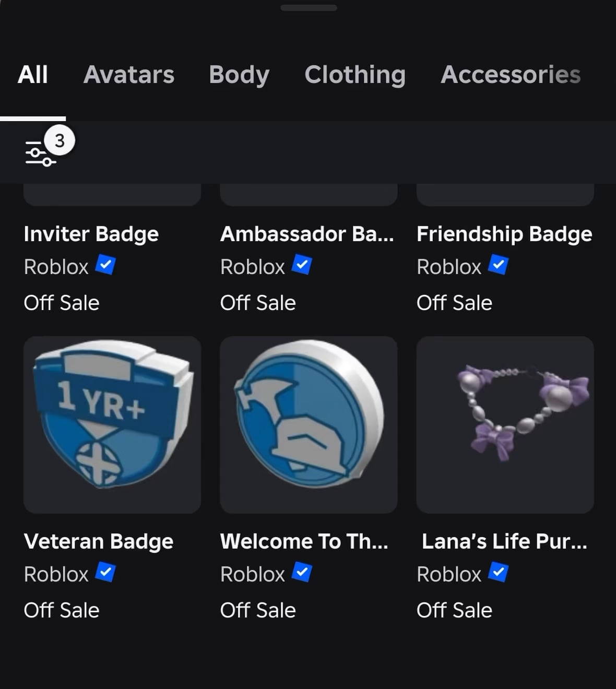
Task: Tap the verified checkmark beside Inviter Badge creator
Action: [105, 266]
